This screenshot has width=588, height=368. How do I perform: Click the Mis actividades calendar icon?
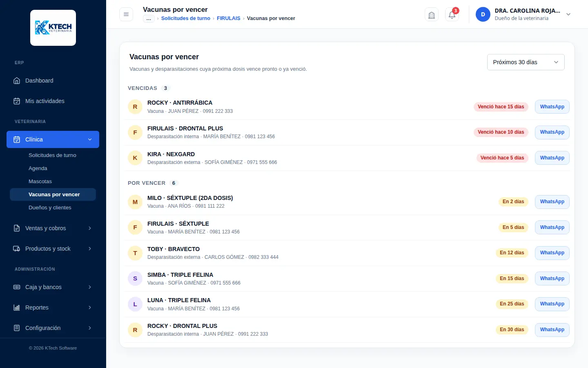pyautogui.click(x=17, y=101)
